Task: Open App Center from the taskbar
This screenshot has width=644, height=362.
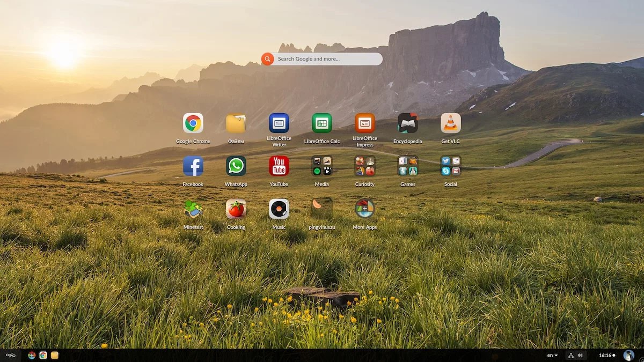Action: pyautogui.click(x=32, y=355)
